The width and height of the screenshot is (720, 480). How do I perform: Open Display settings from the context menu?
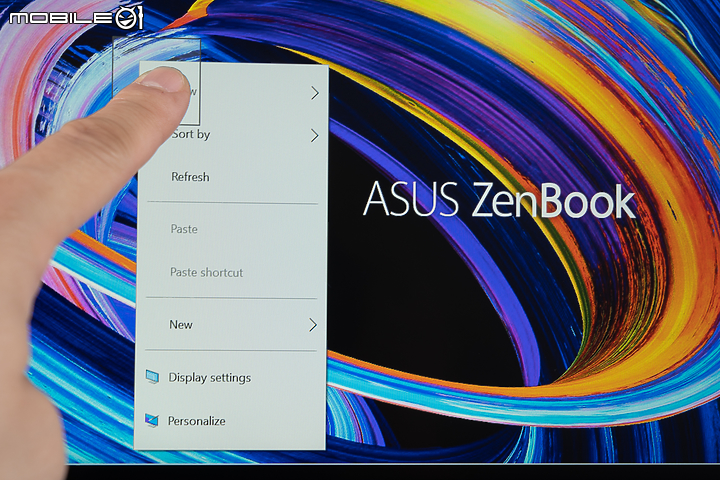230,378
